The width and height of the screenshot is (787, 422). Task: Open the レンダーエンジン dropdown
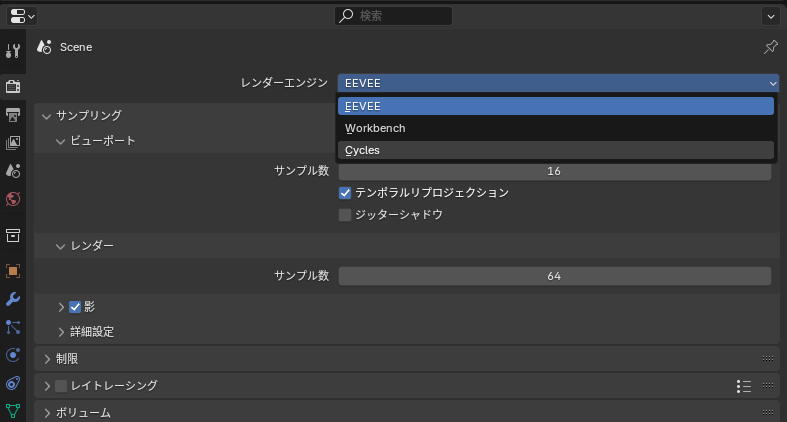[x=558, y=83]
